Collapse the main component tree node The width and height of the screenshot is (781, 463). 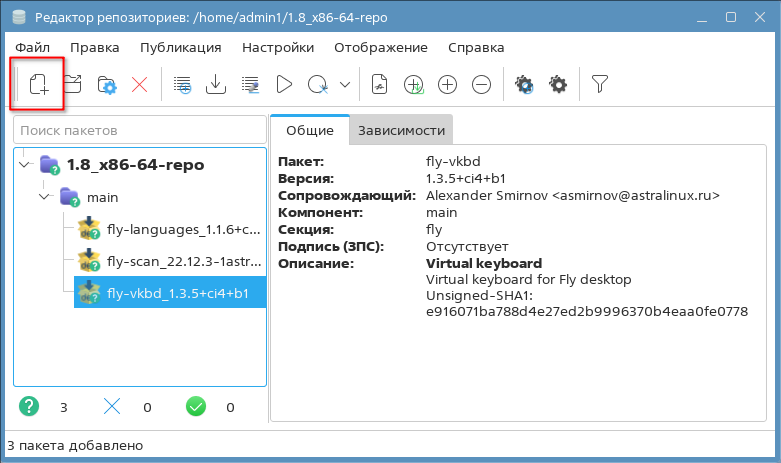[x=44, y=197]
